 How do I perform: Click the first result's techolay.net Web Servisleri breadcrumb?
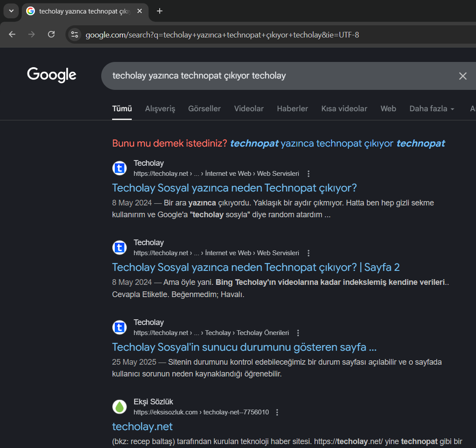pyautogui.click(x=216, y=174)
